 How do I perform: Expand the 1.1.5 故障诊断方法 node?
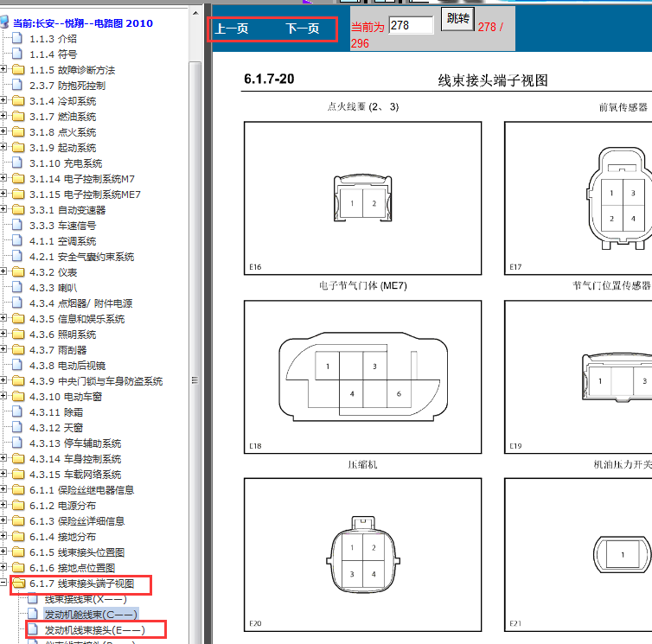[x=3, y=69]
